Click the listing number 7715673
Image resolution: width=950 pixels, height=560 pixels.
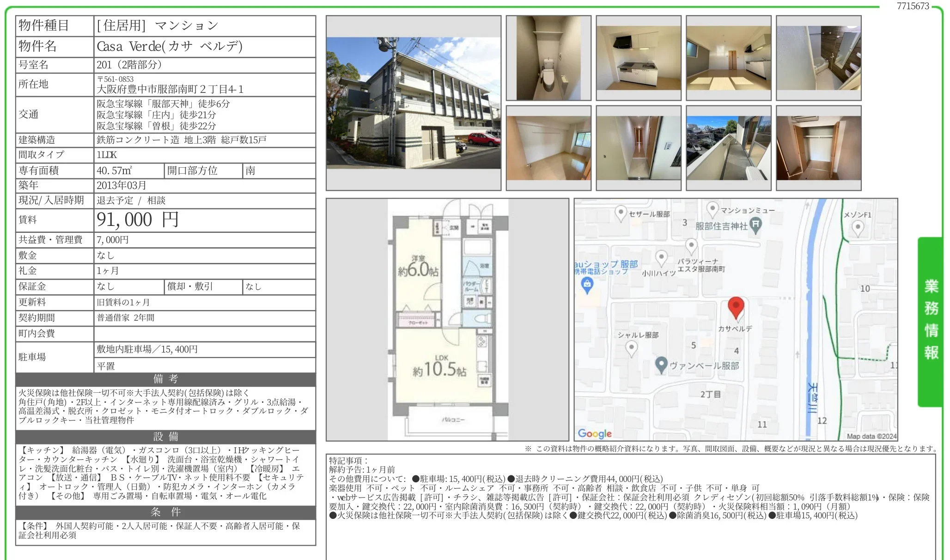pos(913,6)
